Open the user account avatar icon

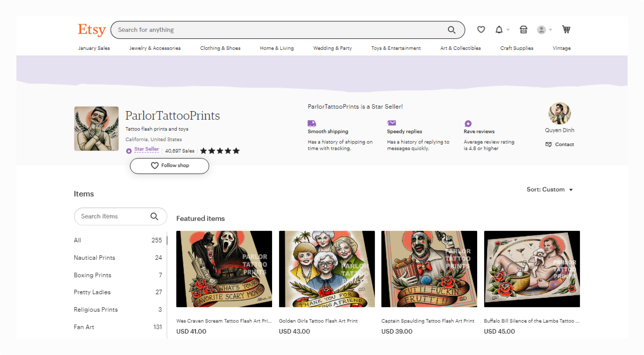pos(542,30)
